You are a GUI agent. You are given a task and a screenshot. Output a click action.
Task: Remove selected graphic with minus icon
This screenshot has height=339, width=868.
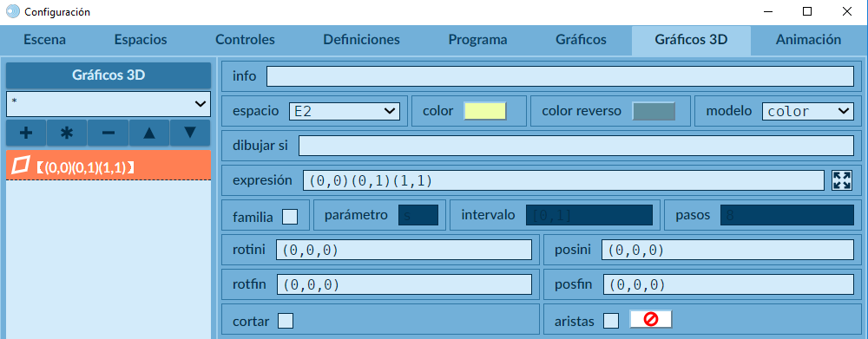click(x=108, y=133)
